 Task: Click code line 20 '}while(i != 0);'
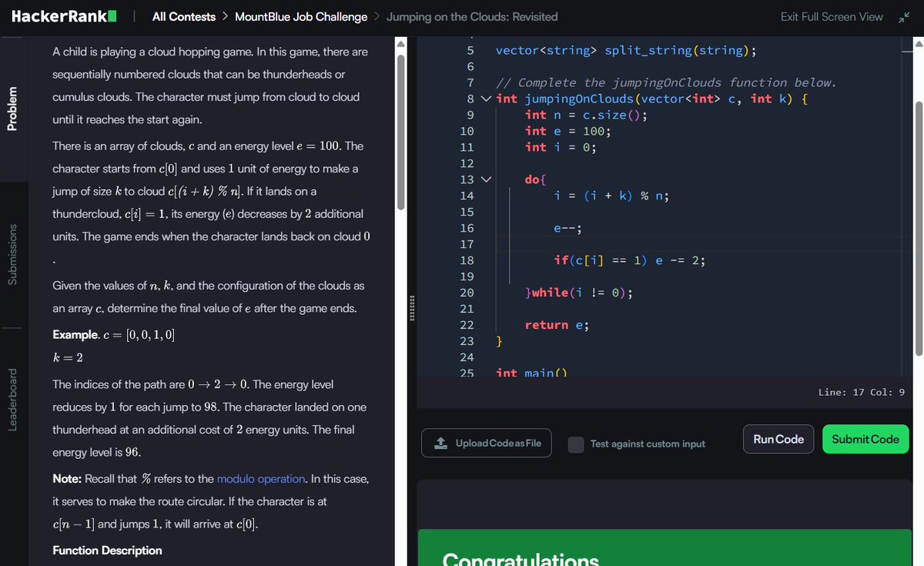[x=578, y=293]
